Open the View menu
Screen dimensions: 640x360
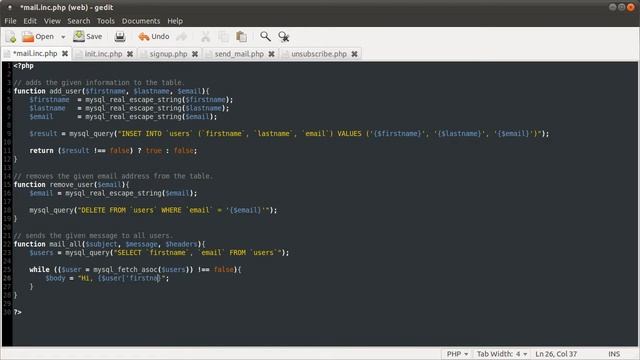52,21
